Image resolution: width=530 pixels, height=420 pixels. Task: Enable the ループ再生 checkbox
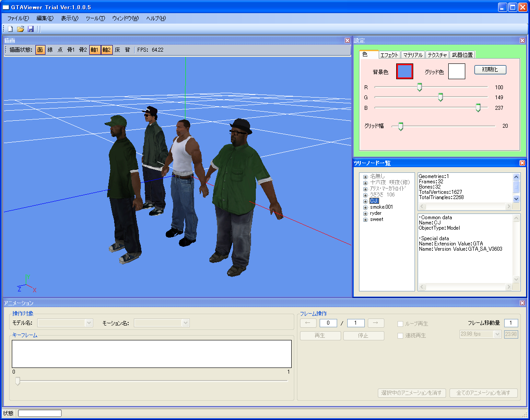[x=400, y=324]
